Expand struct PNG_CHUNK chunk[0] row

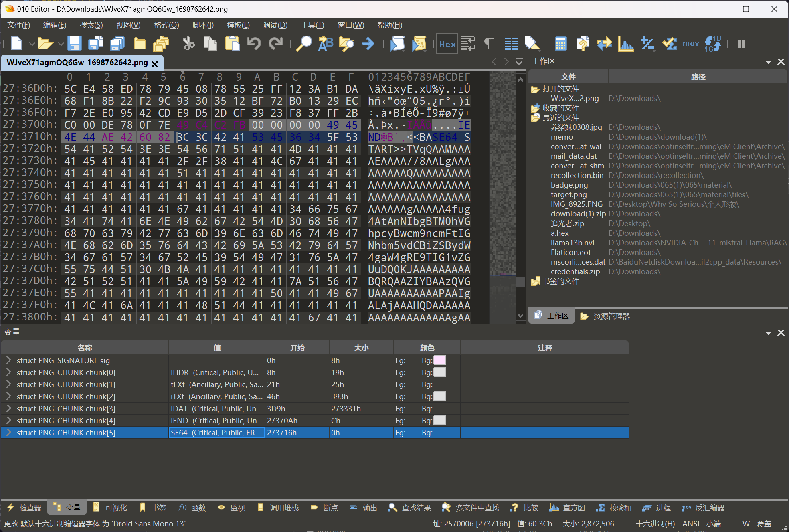(x=8, y=372)
